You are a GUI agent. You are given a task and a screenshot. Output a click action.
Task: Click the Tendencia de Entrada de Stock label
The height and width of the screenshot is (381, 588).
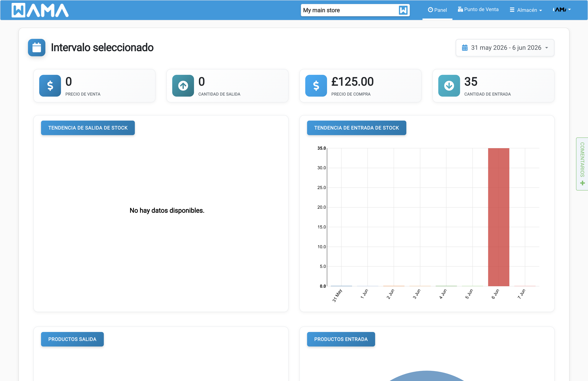[356, 128]
